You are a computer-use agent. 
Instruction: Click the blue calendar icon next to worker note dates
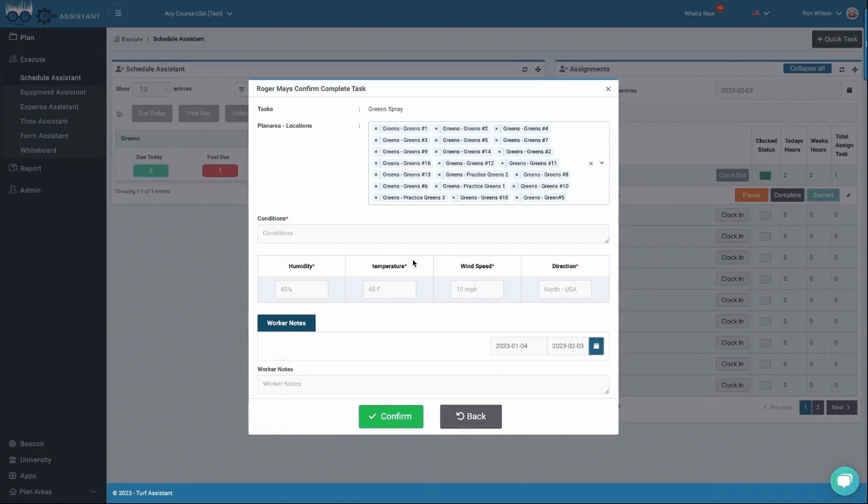[x=596, y=345]
